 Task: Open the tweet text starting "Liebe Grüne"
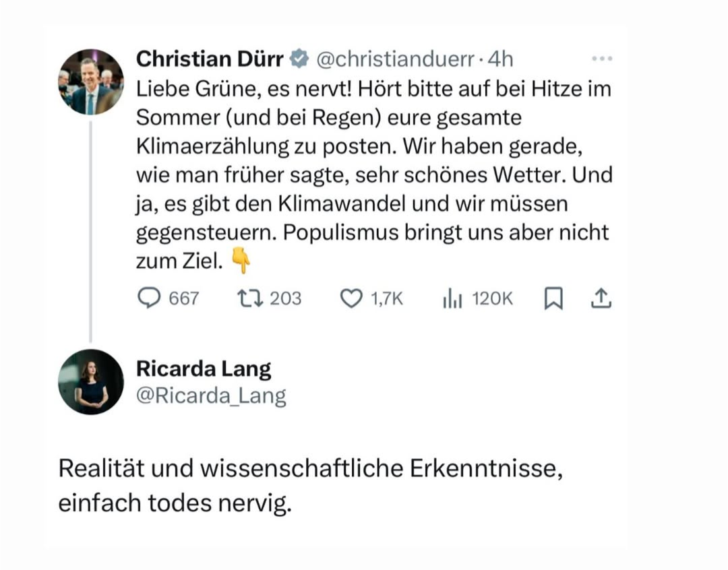pyautogui.click(x=373, y=175)
